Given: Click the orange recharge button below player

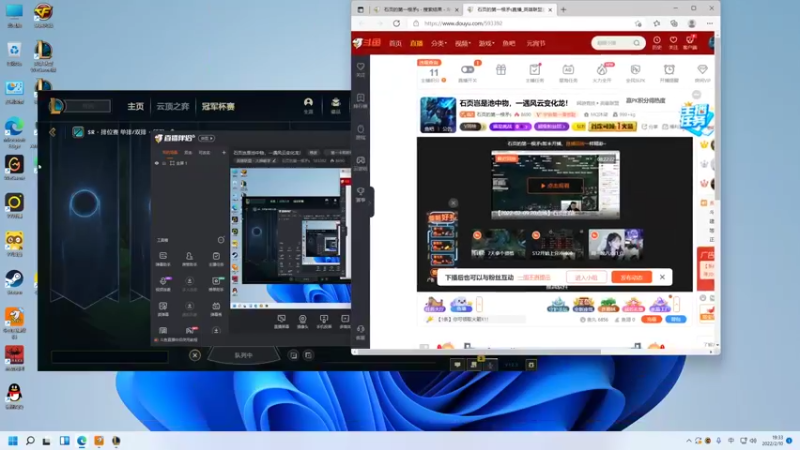Looking at the screenshot, I should (x=651, y=319).
